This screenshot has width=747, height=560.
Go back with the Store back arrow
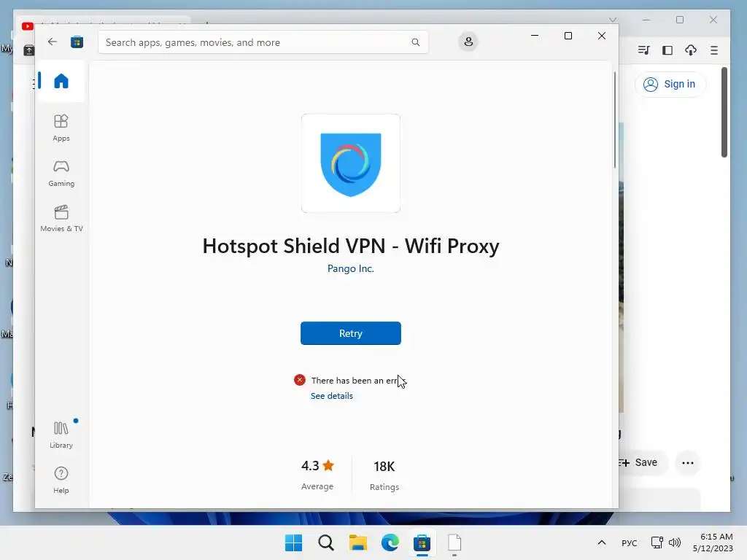53,42
